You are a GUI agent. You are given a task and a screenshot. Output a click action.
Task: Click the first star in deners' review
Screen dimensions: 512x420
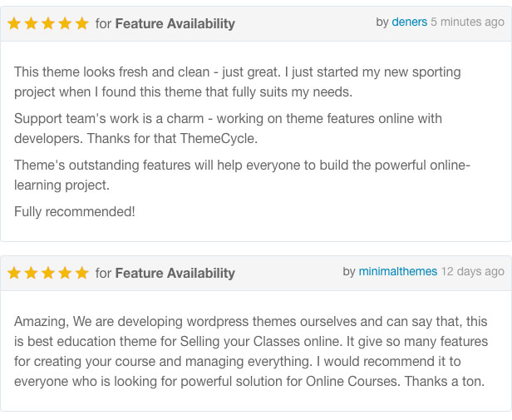click(14, 23)
